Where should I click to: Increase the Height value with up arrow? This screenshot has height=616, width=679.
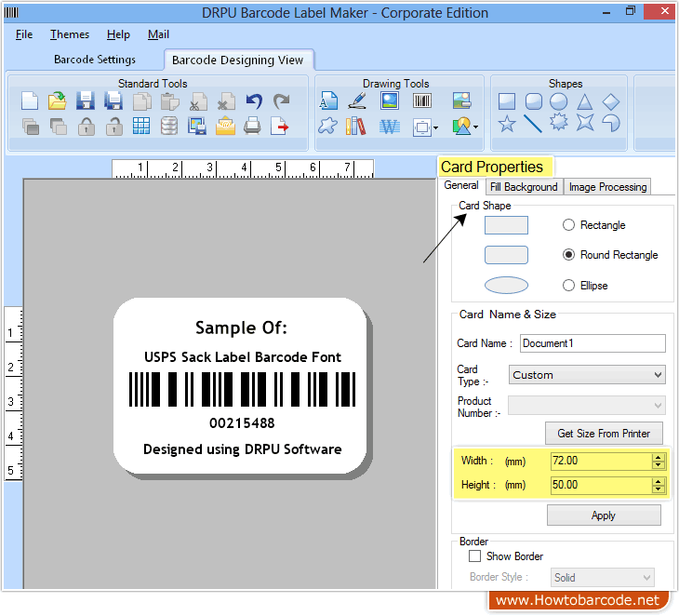tap(659, 481)
